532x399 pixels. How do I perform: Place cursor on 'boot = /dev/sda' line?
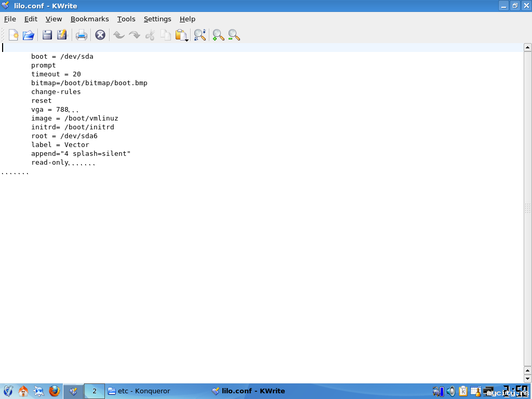point(62,56)
